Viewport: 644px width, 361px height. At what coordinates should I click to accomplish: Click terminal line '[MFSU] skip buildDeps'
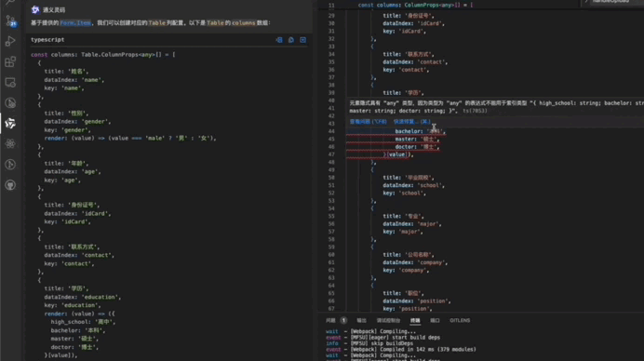[369, 343]
